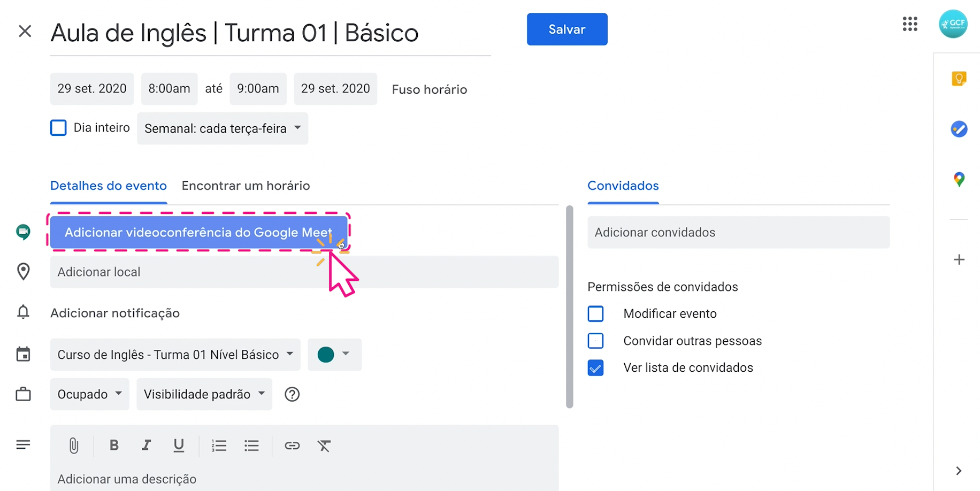Open the visibility help question mark

[292, 394]
